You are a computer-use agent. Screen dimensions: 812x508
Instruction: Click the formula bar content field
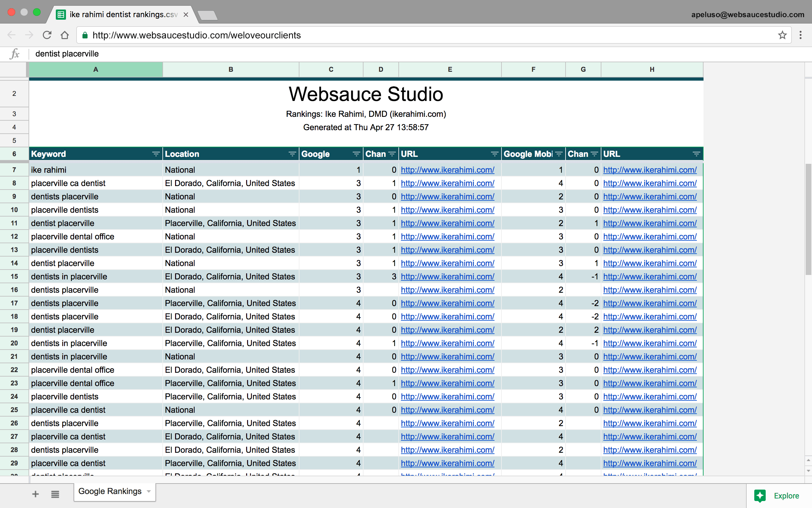[419, 54]
